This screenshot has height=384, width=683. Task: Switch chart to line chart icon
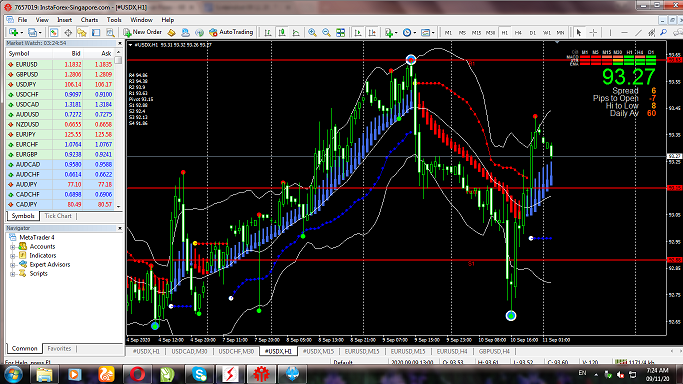[296, 33]
